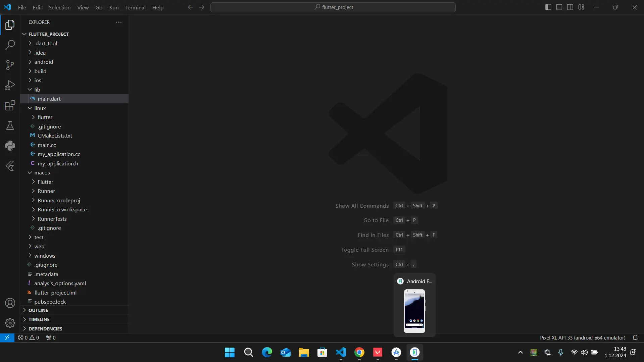Expand the windows folder
The image size is (644, 362).
click(75, 256)
